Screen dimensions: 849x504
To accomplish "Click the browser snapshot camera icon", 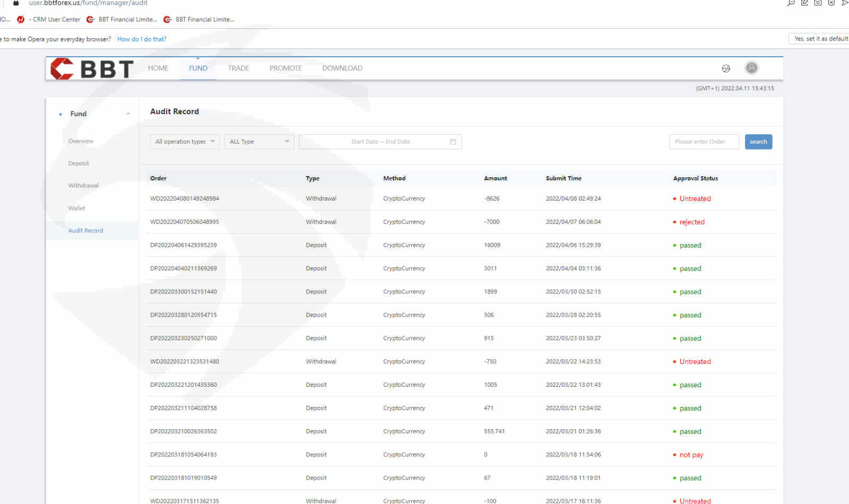I will point(818,3).
